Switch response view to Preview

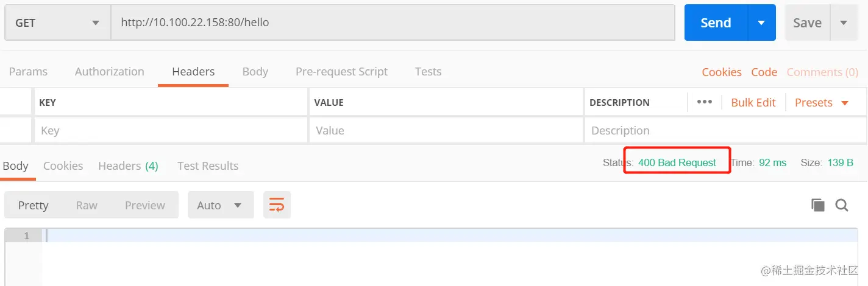(144, 205)
